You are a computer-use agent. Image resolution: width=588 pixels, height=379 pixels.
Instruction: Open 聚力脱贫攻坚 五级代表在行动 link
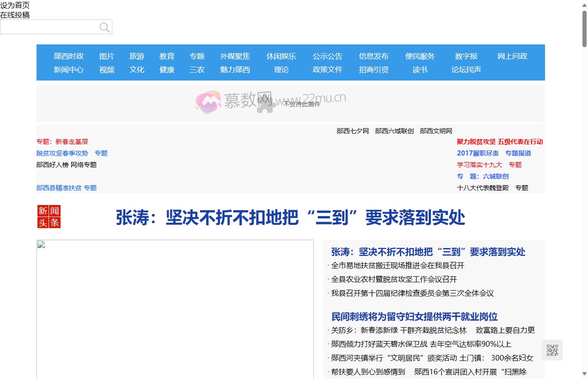point(500,142)
